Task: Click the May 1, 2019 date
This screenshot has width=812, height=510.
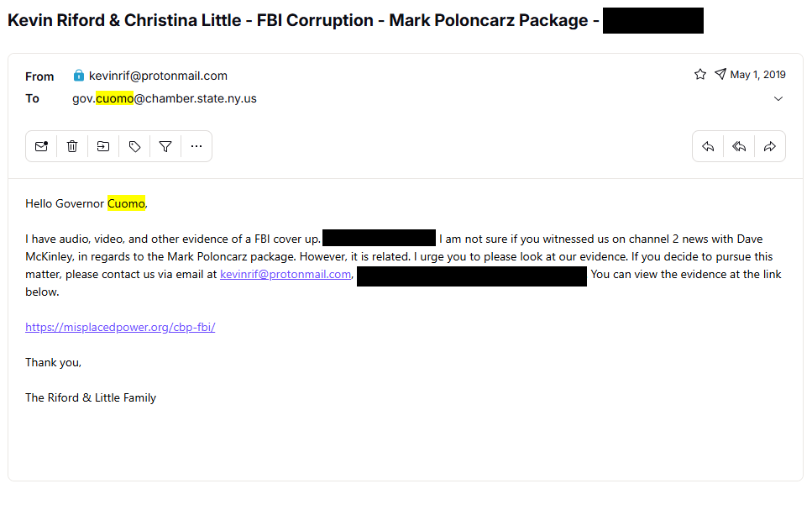Action: pyautogui.click(x=757, y=75)
